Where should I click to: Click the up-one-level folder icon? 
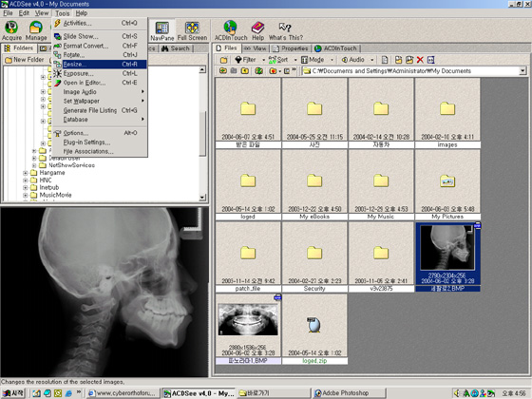coord(245,70)
